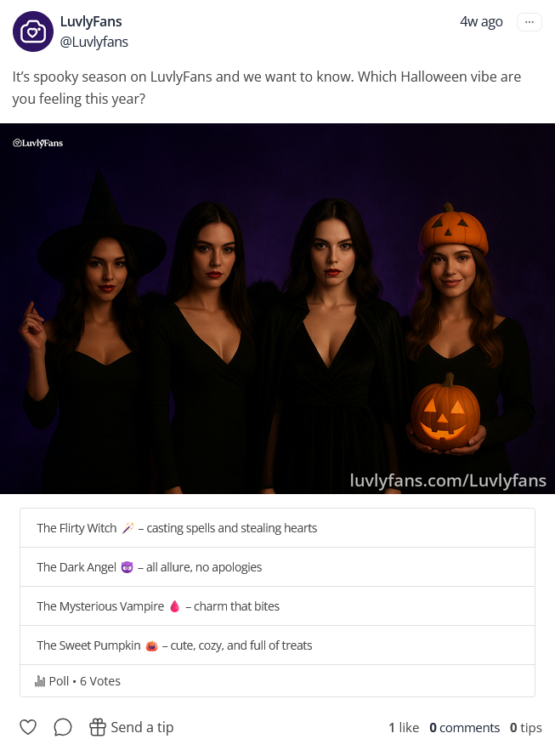
Task: View the 1 like count
Action: 404,728
